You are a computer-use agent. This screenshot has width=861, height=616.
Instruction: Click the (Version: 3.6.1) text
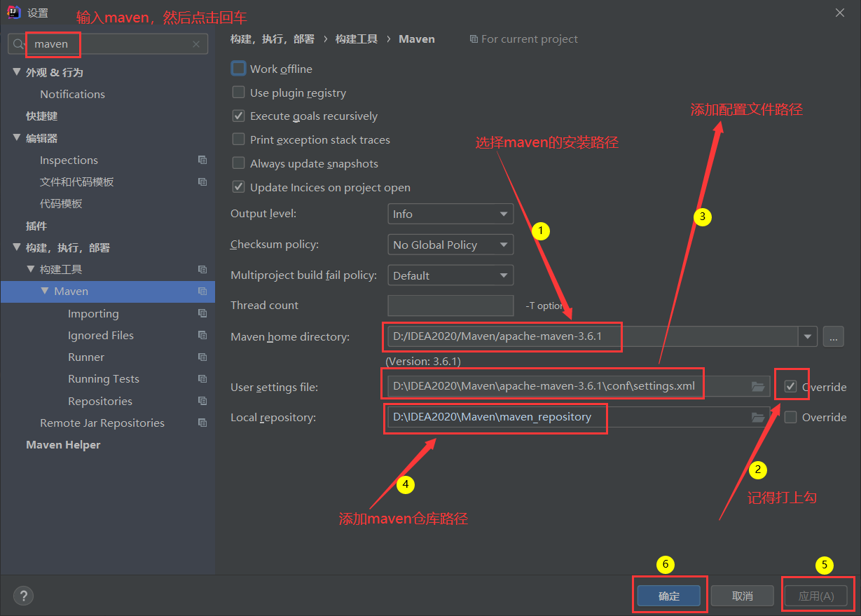(423, 362)
